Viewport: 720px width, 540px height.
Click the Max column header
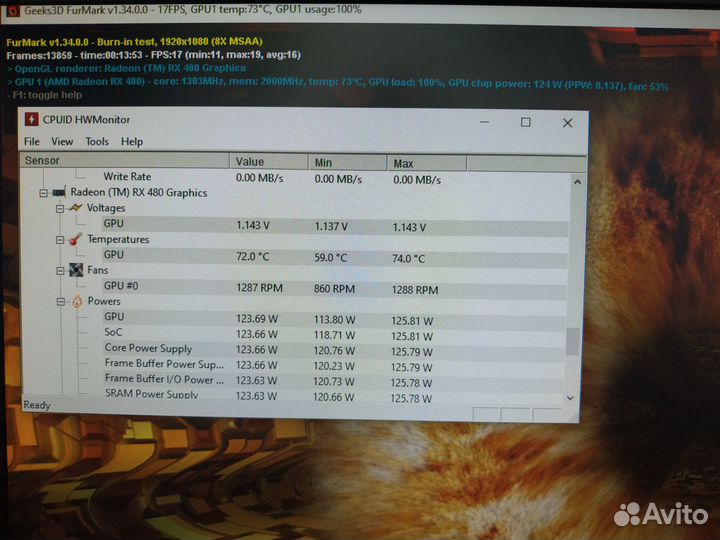[x=427, y=163]
